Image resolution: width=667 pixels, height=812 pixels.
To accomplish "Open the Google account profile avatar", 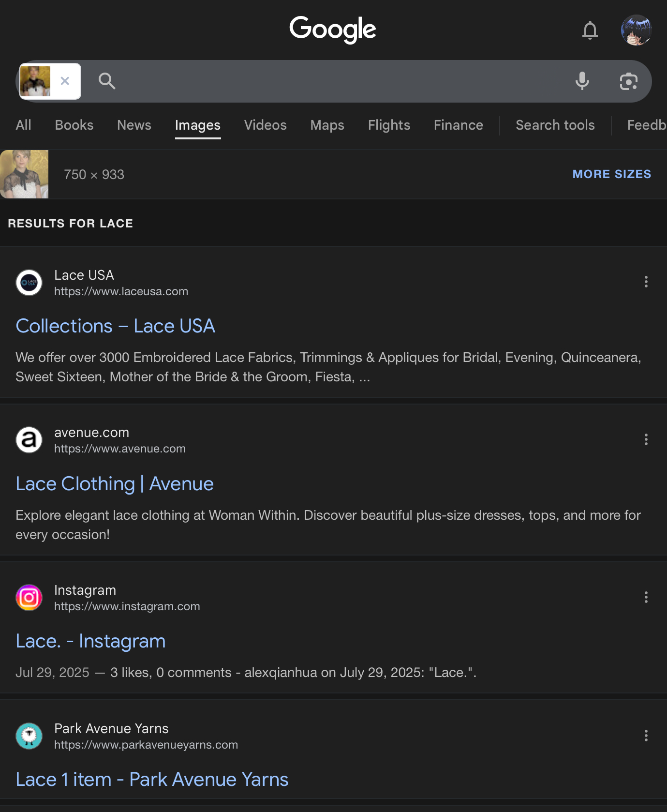I will coord(636,30).
